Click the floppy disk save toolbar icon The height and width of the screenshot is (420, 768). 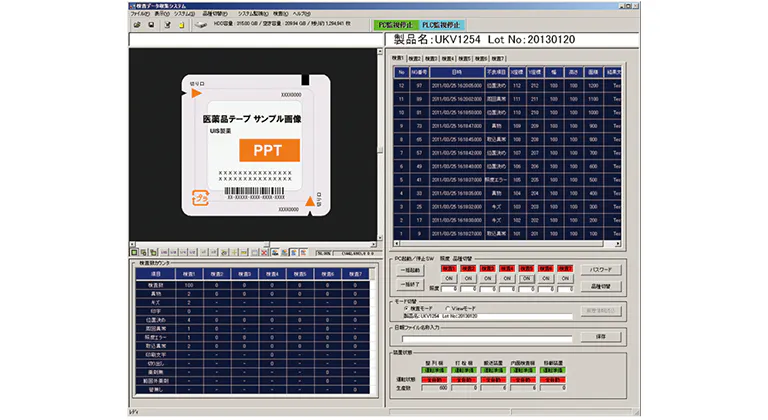[x=150, y=24]
